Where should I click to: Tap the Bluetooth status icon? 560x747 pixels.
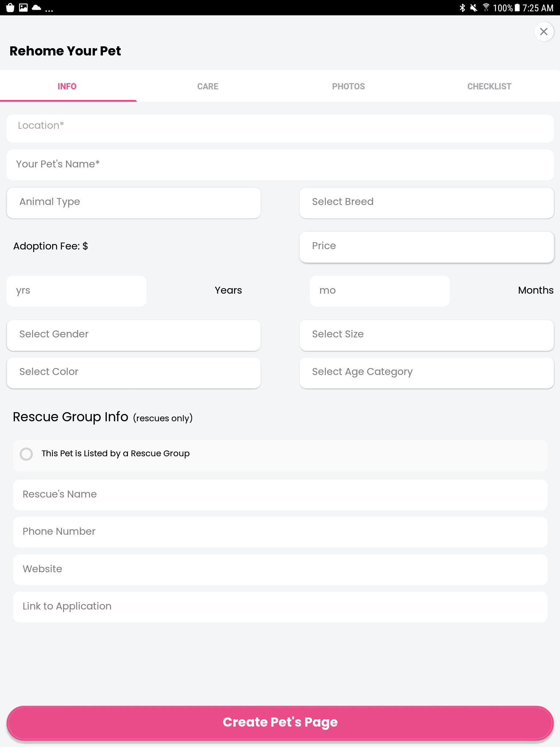(462, 8)
